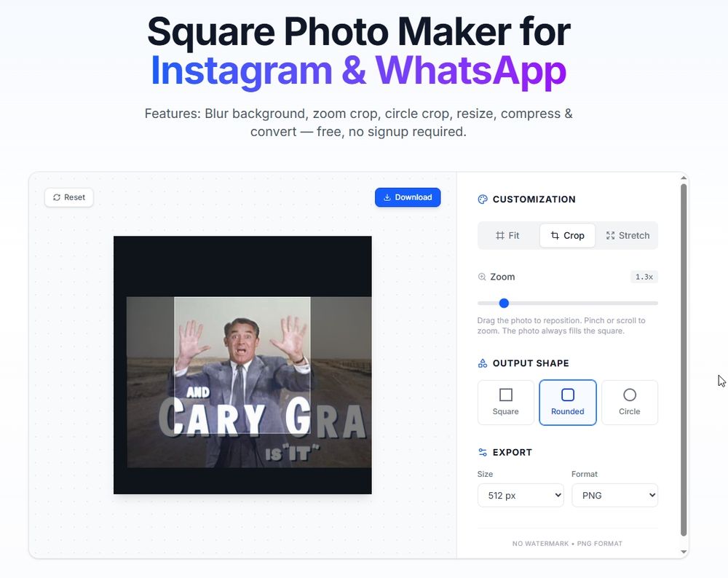The width and height of the screenshot is (728, 578).
Task: Click the Reset button
Action: pyautogui.click(x=68, y=197)
